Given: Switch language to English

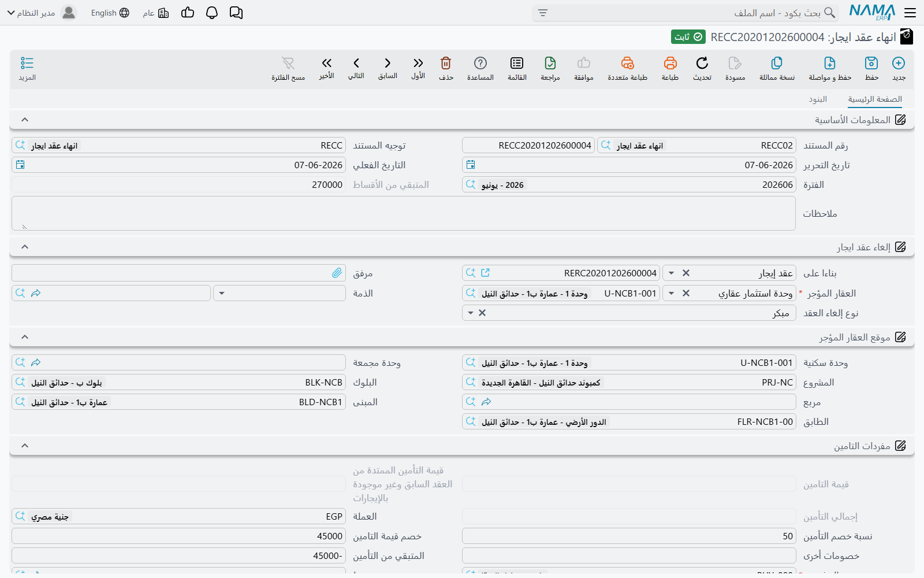Looking at the screenshot, I should click(x=110, y=13).
